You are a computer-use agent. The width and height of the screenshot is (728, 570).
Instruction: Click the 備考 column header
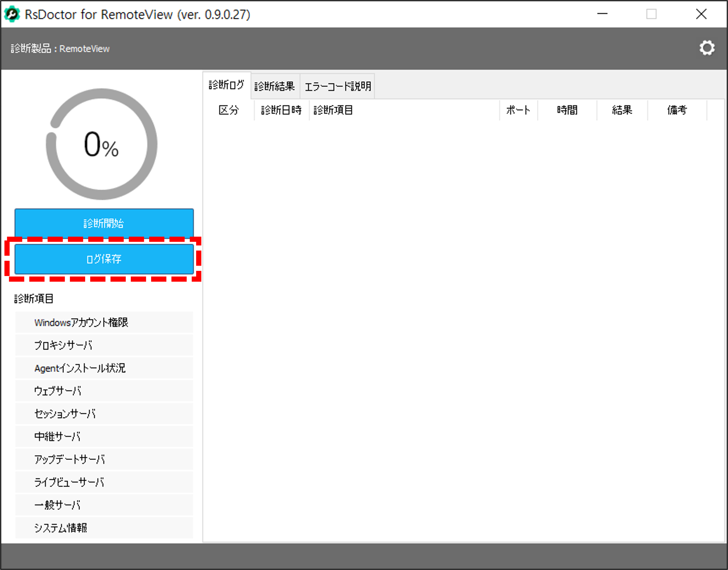coord(677,110)
